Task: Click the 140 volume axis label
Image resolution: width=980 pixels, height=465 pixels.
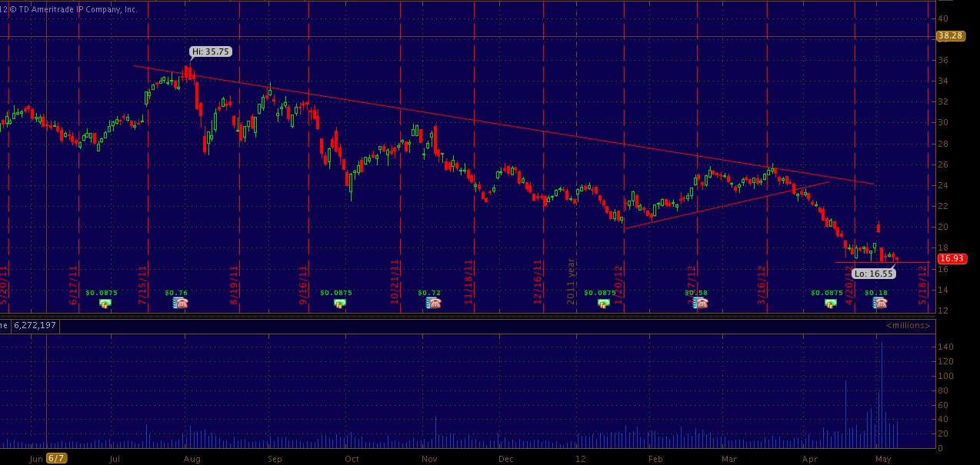Action: click(x=945, y=347)
